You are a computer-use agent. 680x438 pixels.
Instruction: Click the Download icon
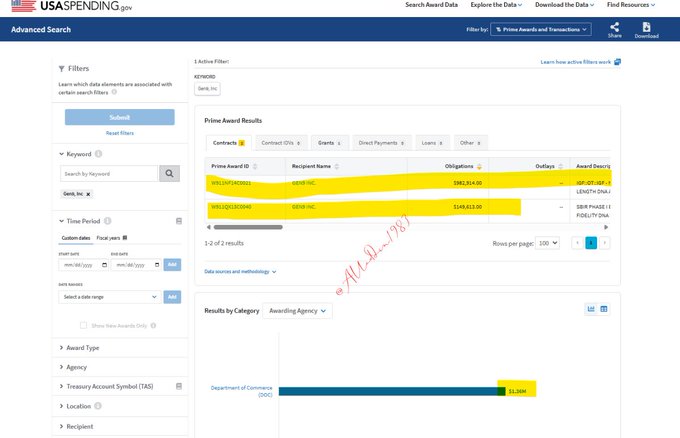pyautogui.click(x=646, y=27)
